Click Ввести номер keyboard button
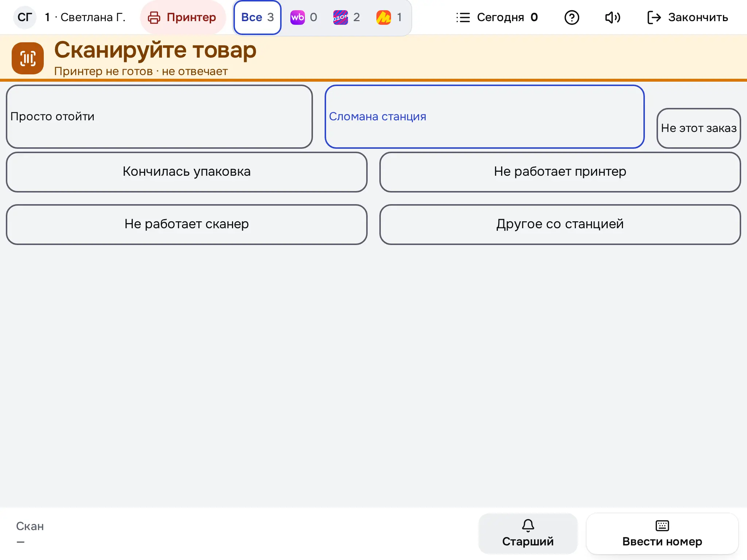 (662, 533)
